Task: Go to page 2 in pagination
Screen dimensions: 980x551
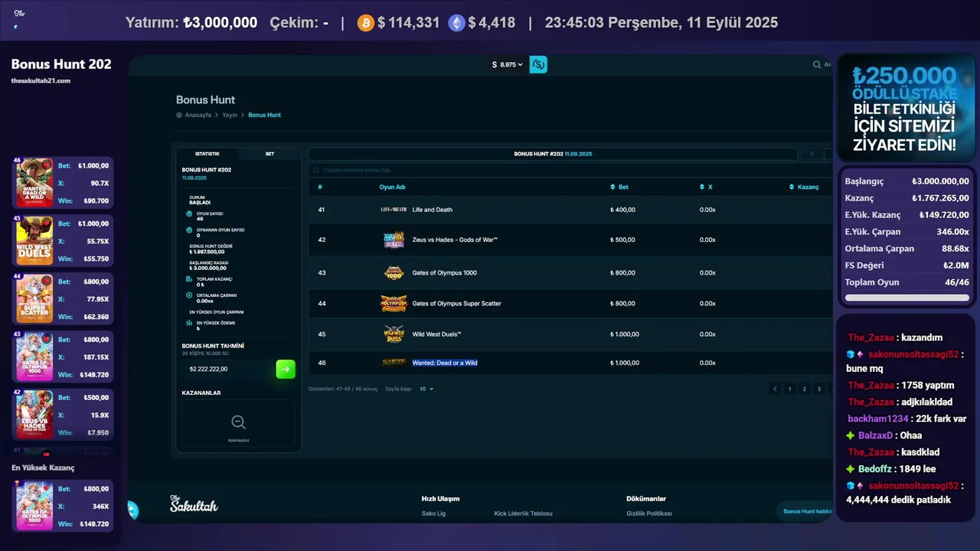Action: (804, 389)
